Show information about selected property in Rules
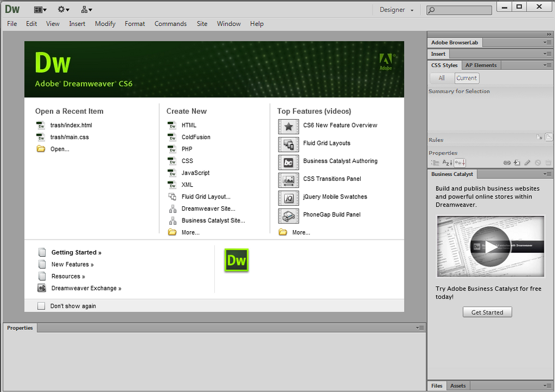This screenshot has width=555, height=392. point(539,137)
